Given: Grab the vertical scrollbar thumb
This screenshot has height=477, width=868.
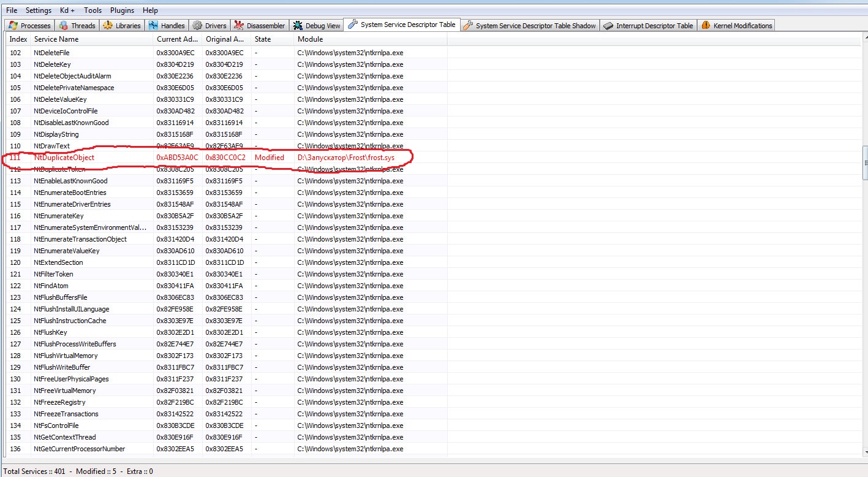Looking at the screenshot, I should click(866, 162).
